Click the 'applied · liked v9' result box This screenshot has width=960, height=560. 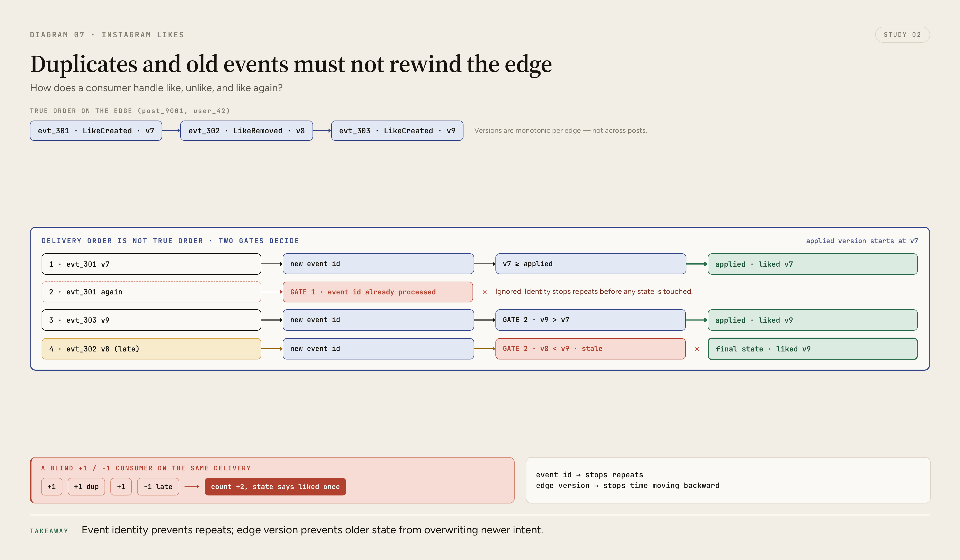tap(813, 320)
